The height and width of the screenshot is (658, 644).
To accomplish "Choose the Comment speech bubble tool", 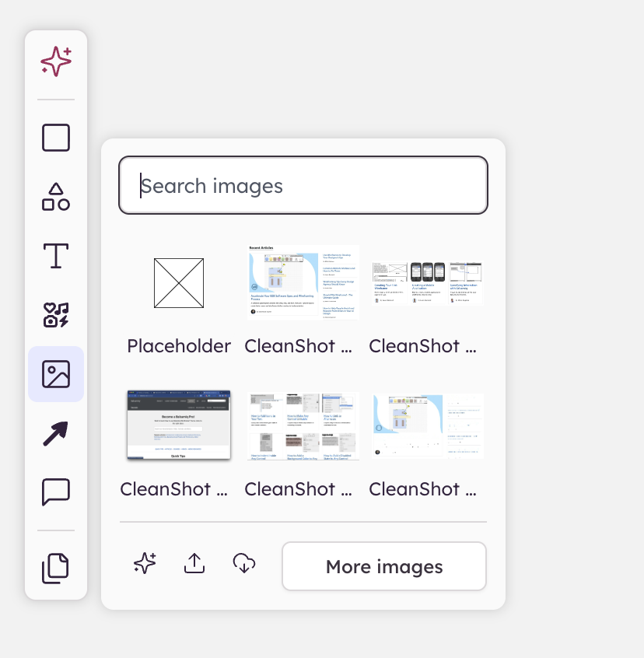I will [x=56, y=492].
